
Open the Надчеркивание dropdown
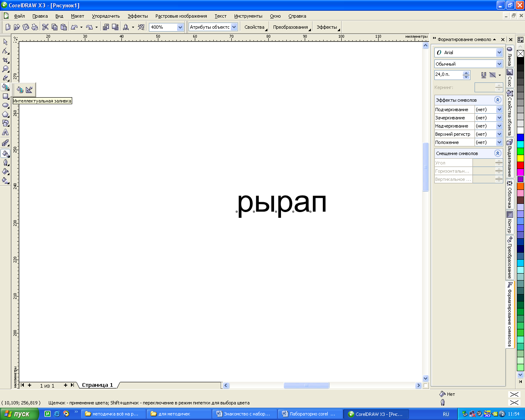tap(499, 126)
